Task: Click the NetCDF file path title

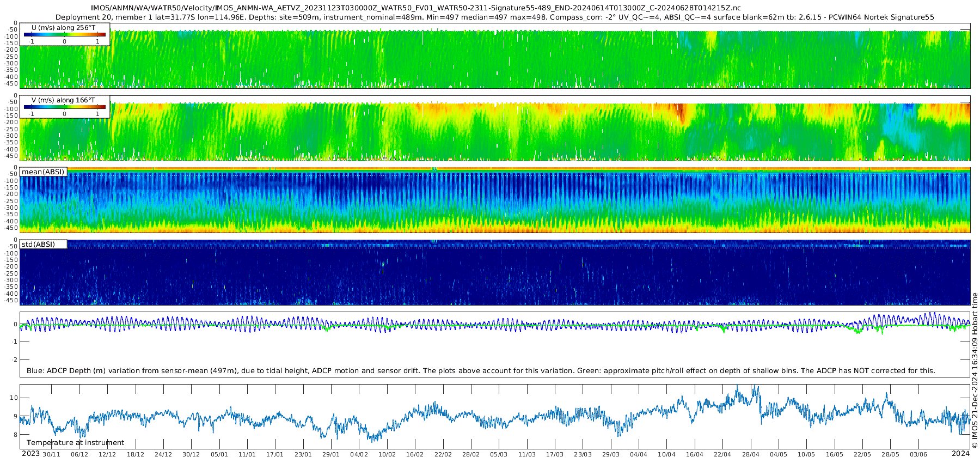Action: (415, 8)
